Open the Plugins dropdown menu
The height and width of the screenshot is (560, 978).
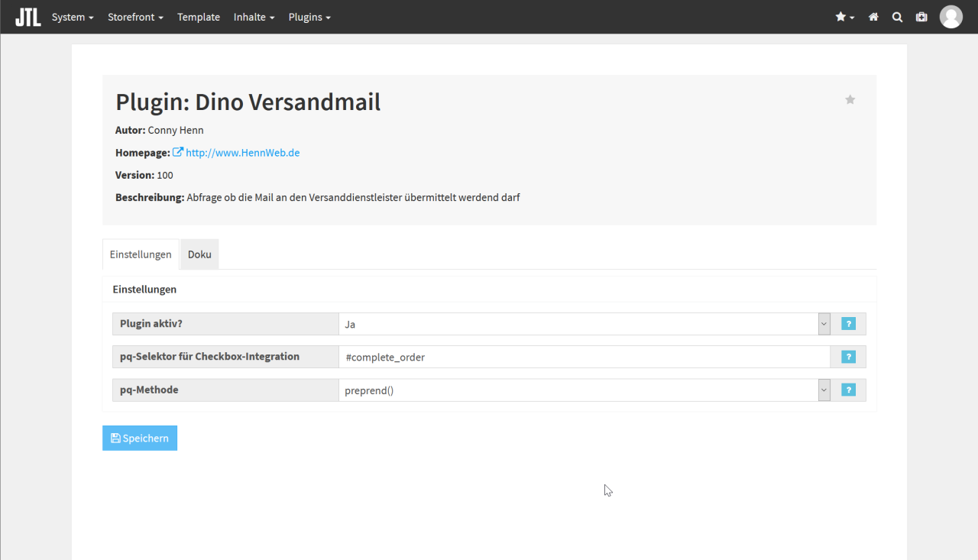(309, 17)
